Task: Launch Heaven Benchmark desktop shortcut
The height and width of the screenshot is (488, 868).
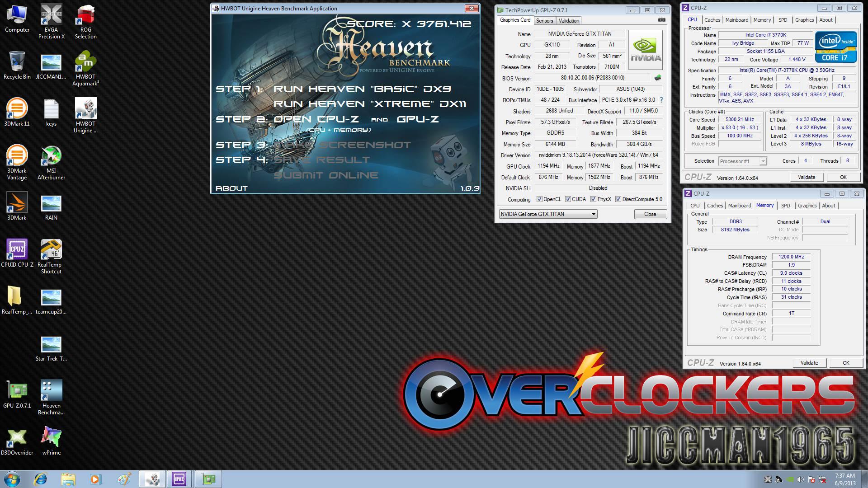Action: click(x=51, y=398)
